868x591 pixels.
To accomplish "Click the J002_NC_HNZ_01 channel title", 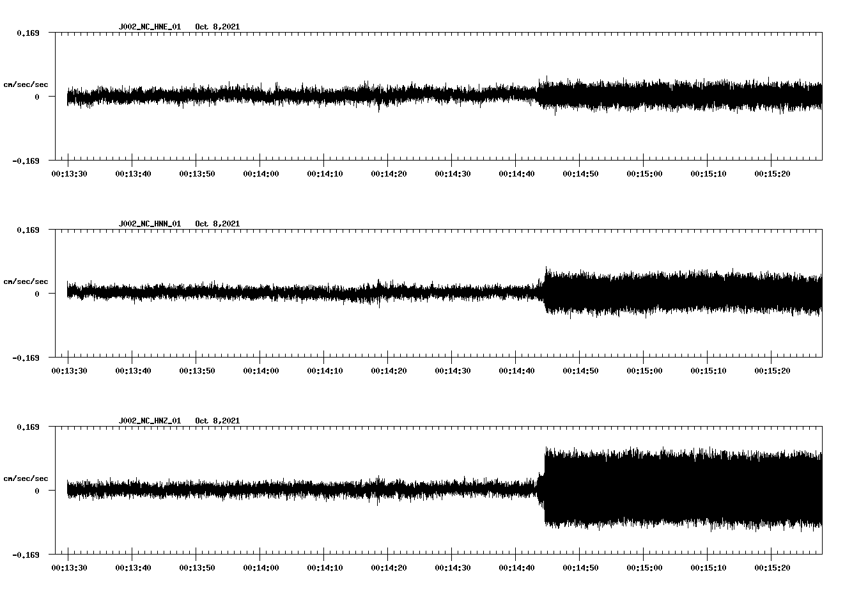I will coord(150,421).
